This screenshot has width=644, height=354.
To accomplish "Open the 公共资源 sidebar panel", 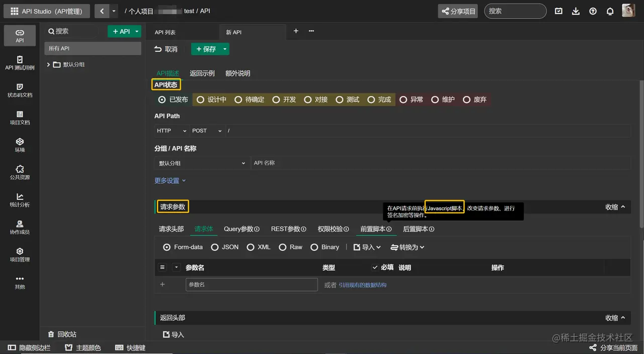I will (20, 173).
